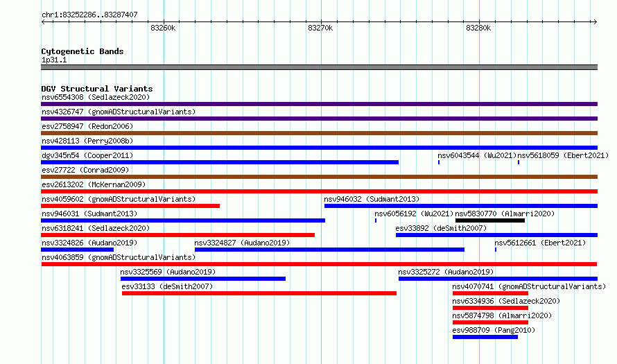Click the nsv3325272 (Audano2019) label
The width and height of the screenshot is (617, 364).
pyautogui.click(x=446, y=272)
